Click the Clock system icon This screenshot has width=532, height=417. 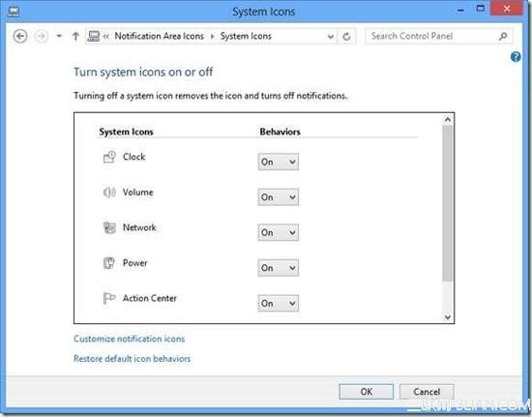[x=109, y=157]
